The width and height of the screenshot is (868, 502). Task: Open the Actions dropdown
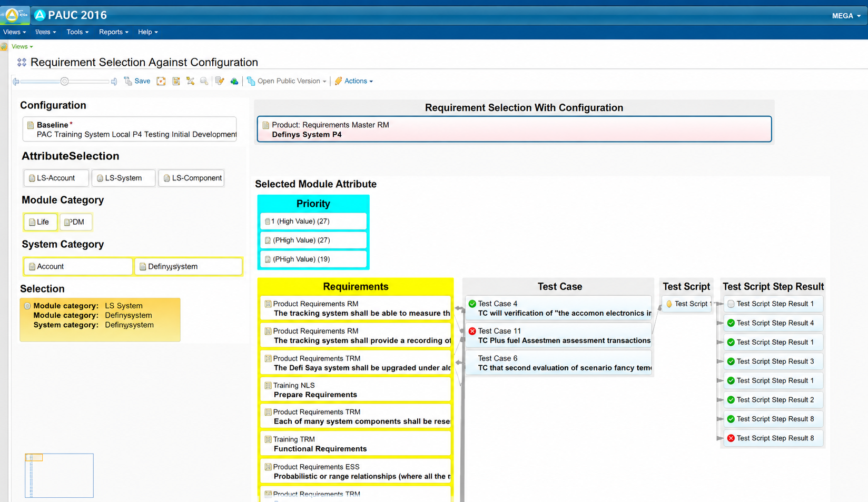tap(354, 81)
